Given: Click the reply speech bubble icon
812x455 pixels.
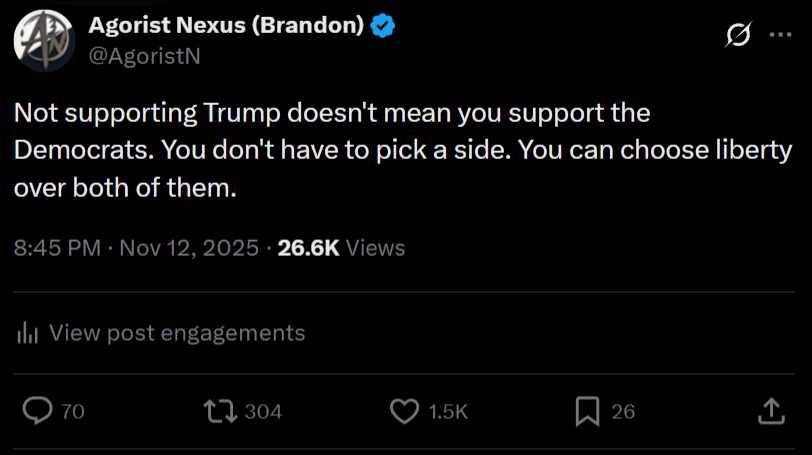Looking at the screenshot, I should click(x=38, y=411).
